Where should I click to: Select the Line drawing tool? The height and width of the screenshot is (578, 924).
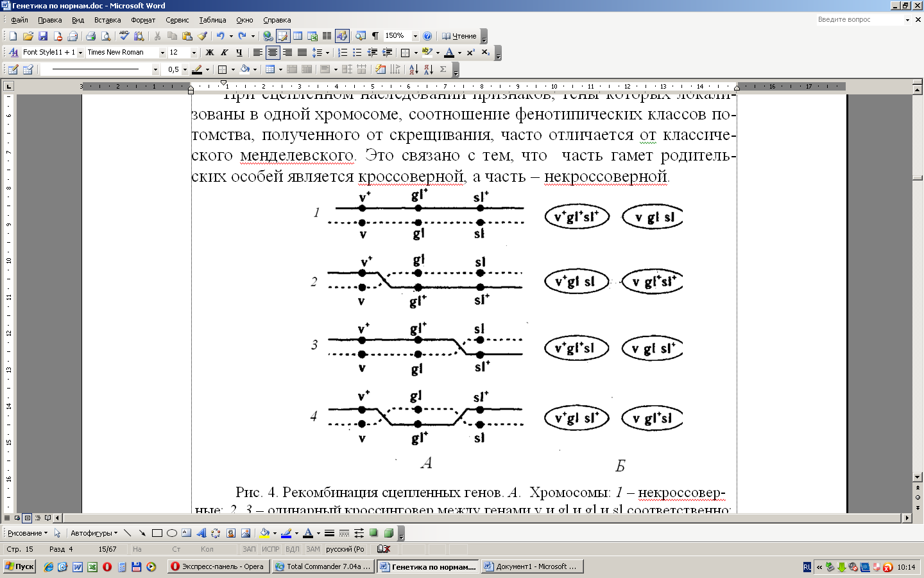point(127,533)
